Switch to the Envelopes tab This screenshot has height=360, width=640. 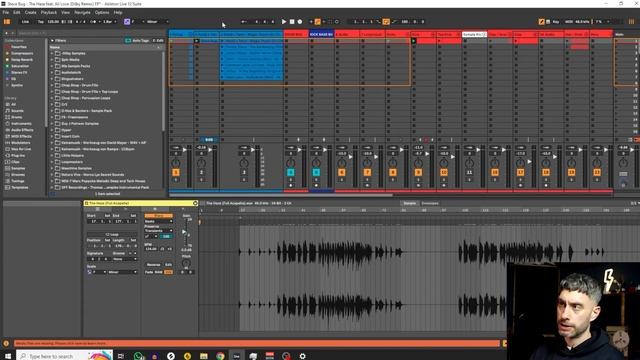[430, 203]
